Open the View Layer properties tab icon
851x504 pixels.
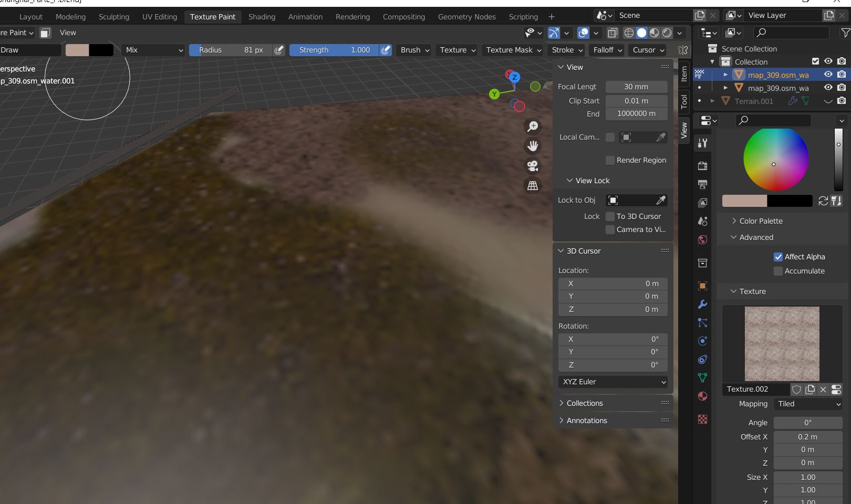(703, 203)
